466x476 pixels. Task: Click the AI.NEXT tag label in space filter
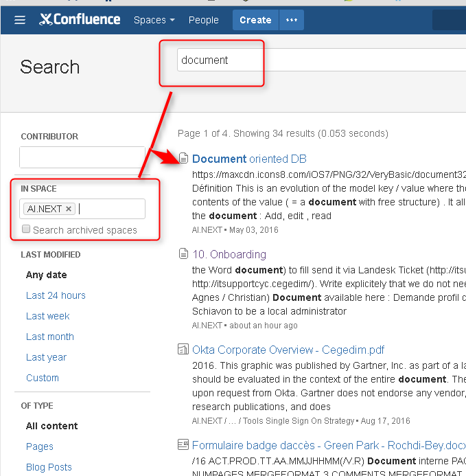(x=45, y=209)
